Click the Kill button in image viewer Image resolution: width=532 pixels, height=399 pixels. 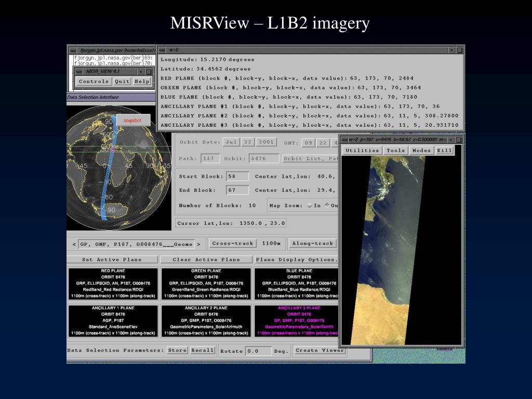(x=444, y=151)
